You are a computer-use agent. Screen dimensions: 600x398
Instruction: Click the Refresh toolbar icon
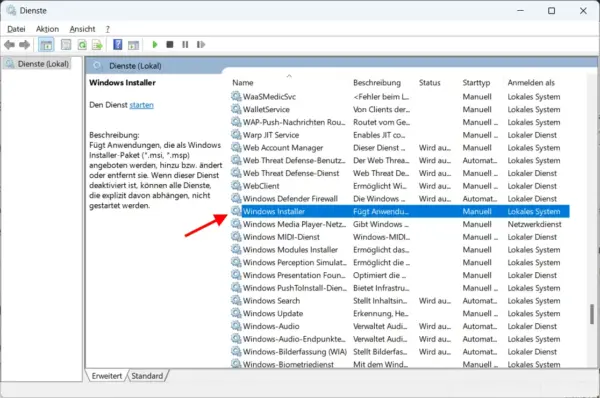pos(82,45)
